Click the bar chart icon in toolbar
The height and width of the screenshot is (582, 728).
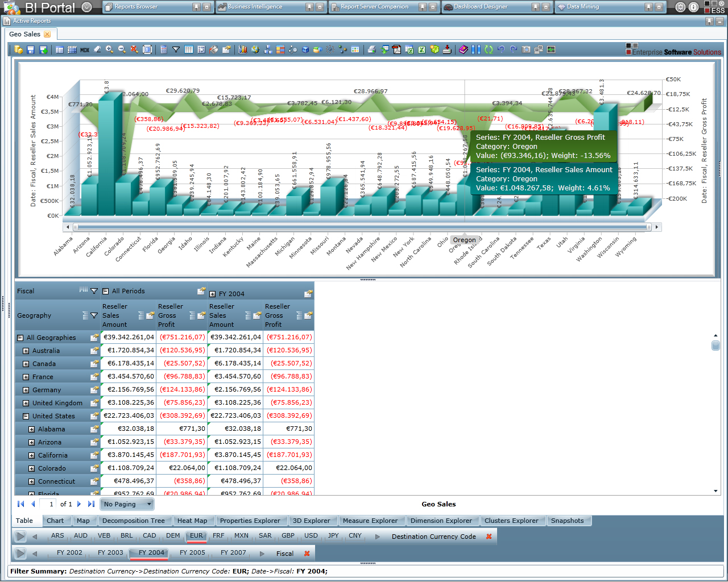[x=243, y=49]
